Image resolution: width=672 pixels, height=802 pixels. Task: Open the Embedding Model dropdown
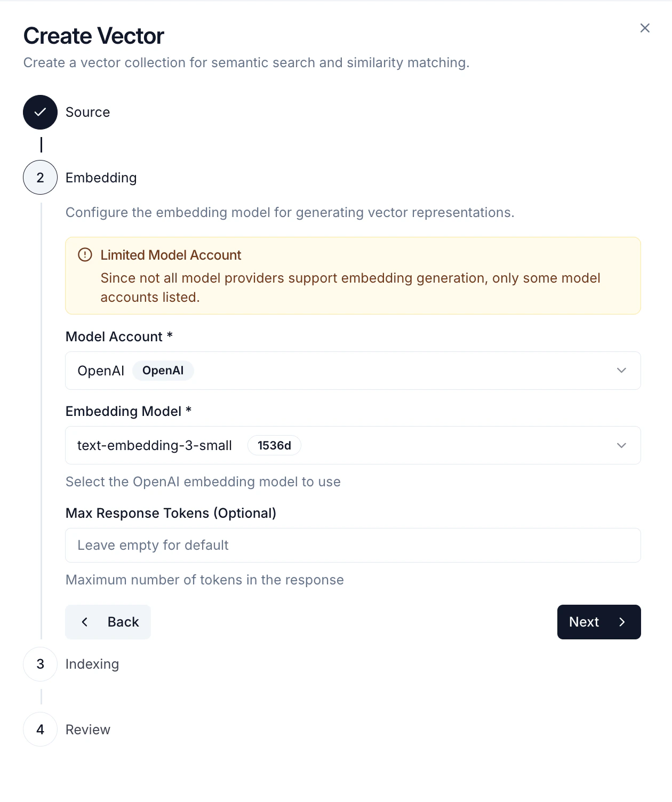click(x=353, y=445)
